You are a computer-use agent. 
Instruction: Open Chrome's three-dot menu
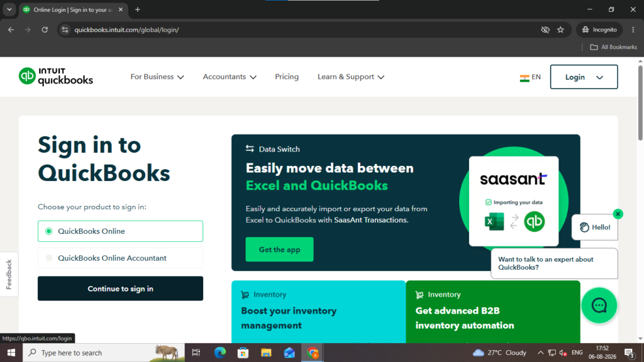click(x=633, y=30)
